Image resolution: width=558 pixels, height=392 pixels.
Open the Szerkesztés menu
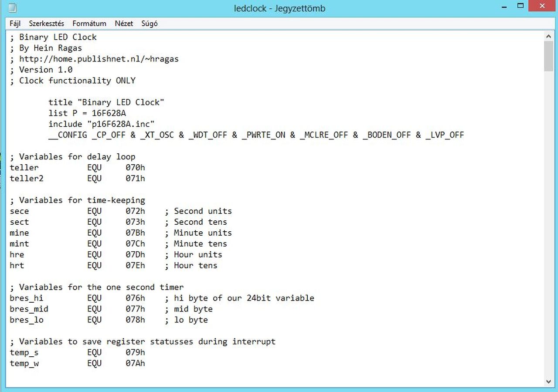tap(47, 24)
